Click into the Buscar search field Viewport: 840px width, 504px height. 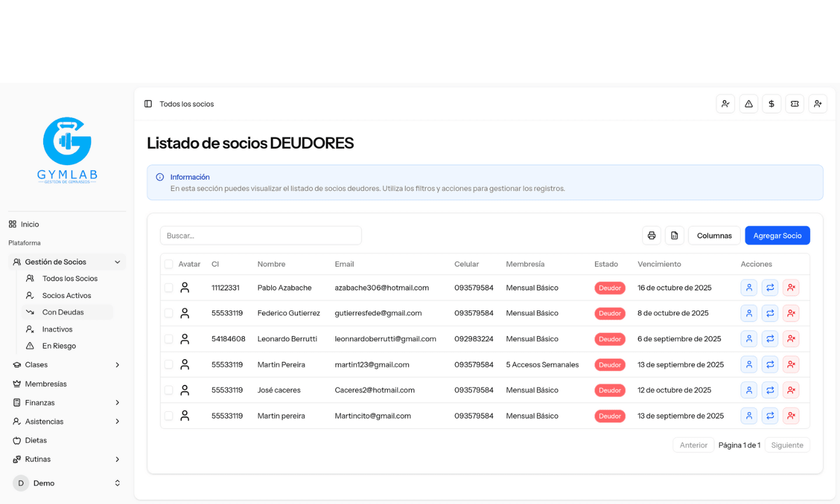click(261, 236)
